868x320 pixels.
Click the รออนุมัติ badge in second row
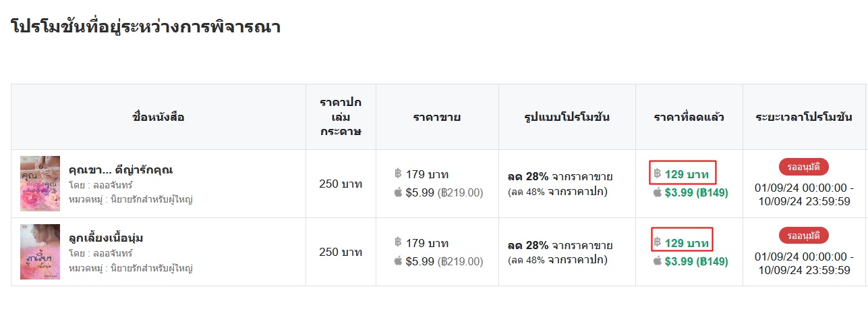point(804,235)
